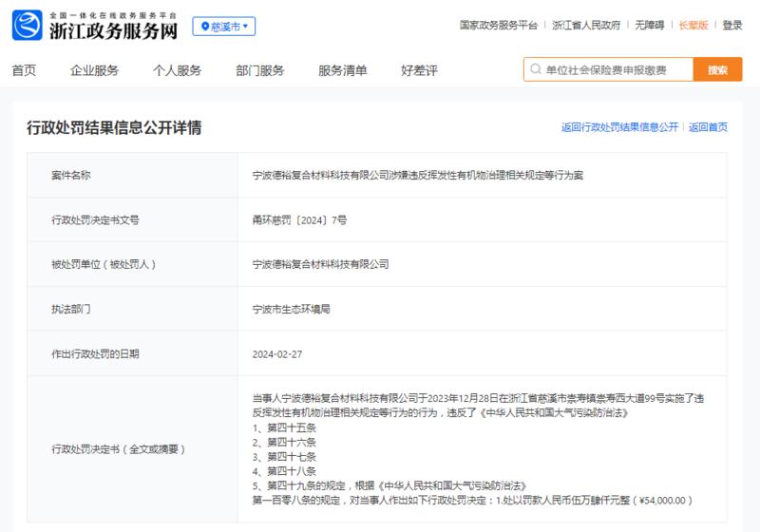
Task: Click the document number 甬环慈罚〔2024〕7号
Action: 299,220
